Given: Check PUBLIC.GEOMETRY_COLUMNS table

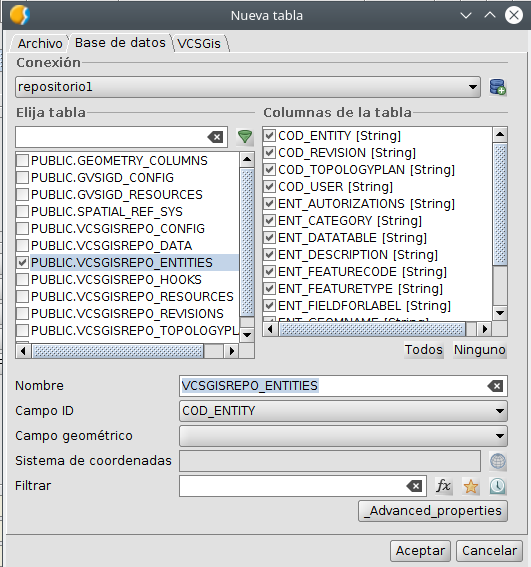Looking at the screenshot, I should point(22,160).
